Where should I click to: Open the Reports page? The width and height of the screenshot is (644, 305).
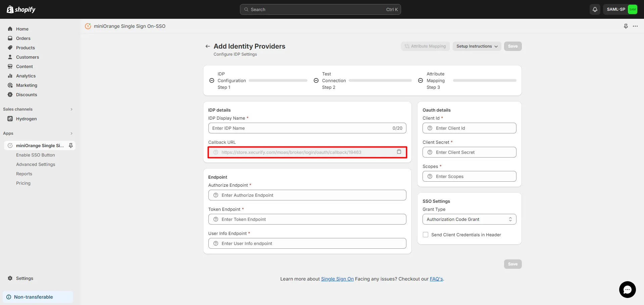pyautogui.click(x=24, y=174)
